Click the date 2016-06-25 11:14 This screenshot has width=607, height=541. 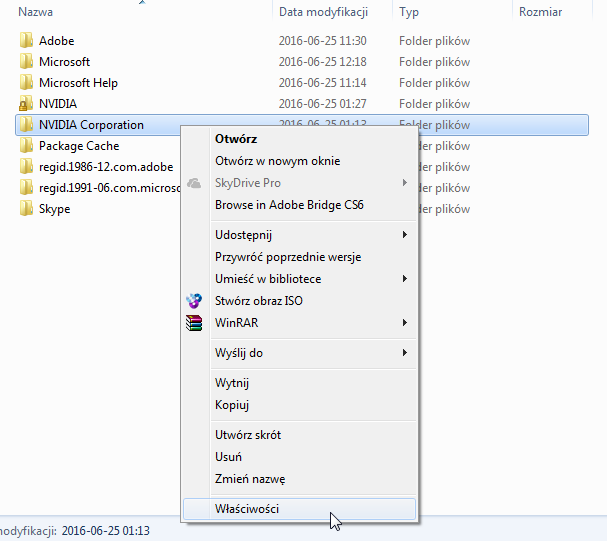pyautogui.click(x=322, y=82)
